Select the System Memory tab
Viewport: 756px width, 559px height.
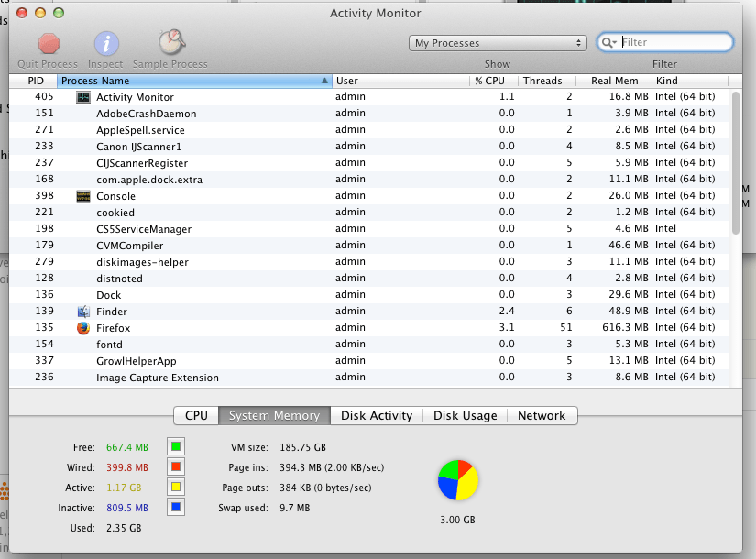(x=274, y=416)
